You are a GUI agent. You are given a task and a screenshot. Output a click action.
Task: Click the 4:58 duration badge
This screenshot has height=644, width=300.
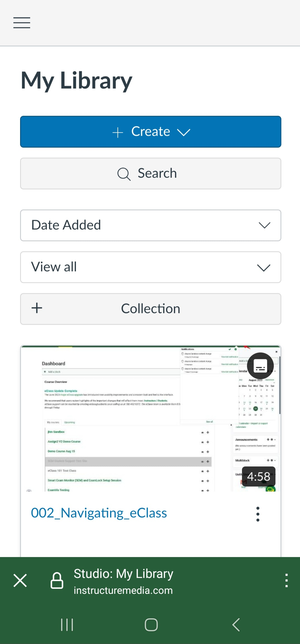click(258, 477)
